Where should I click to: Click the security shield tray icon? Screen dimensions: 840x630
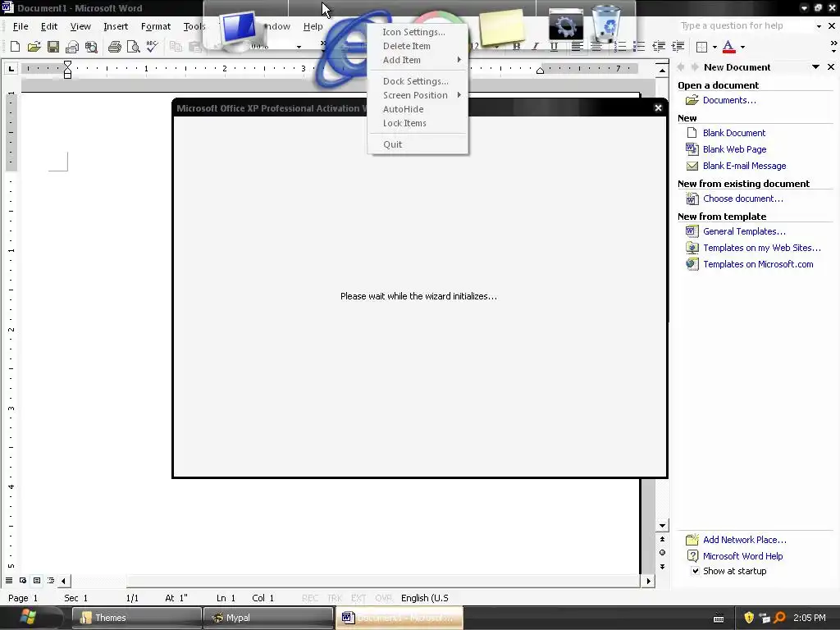(749, 618)
